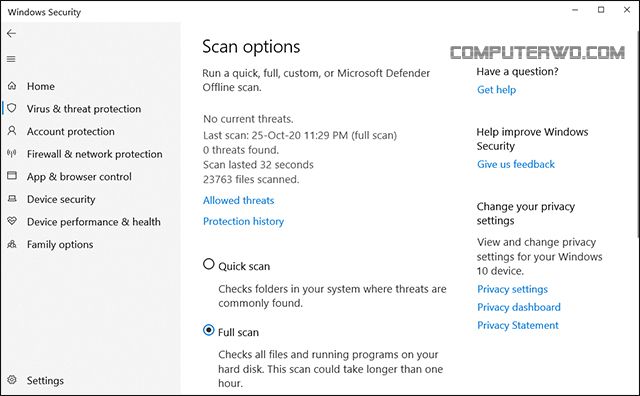Choose the Full scan radio button

209,330
